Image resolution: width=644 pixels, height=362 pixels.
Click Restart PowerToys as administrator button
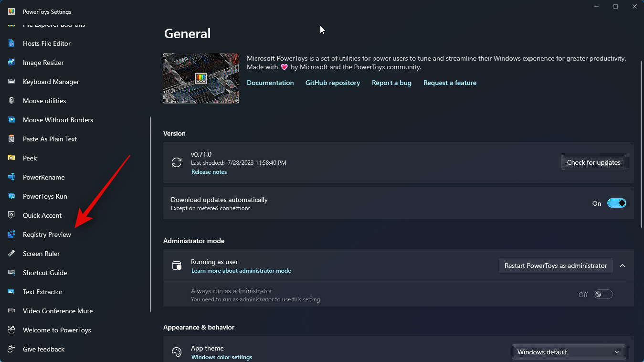pyautogui.click(x=556, y=266)
